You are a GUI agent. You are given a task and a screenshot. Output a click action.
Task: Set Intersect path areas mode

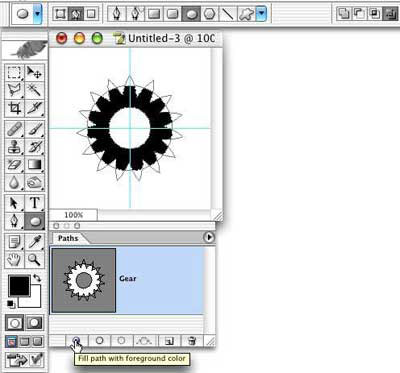[x=374, y=14]
